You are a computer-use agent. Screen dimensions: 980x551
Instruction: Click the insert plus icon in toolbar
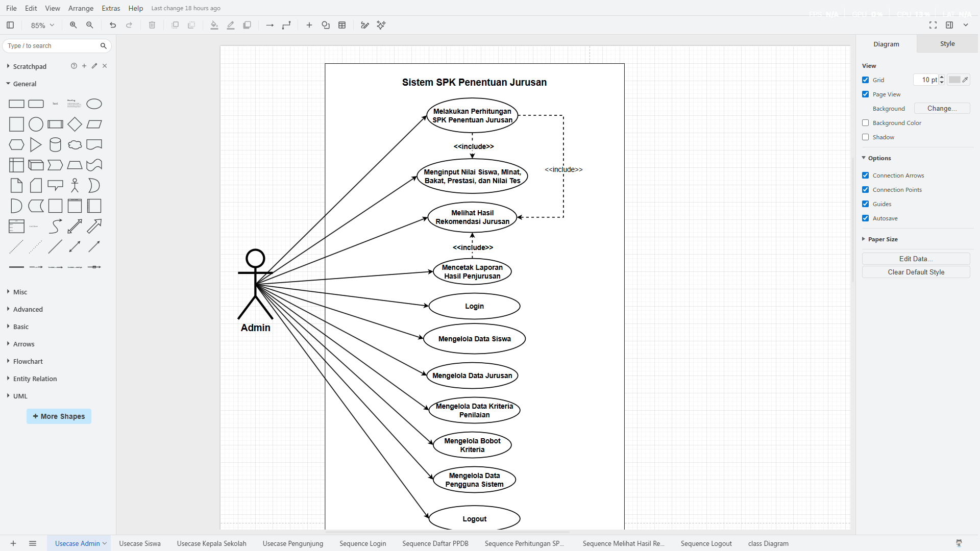click(x=309, y=25)
